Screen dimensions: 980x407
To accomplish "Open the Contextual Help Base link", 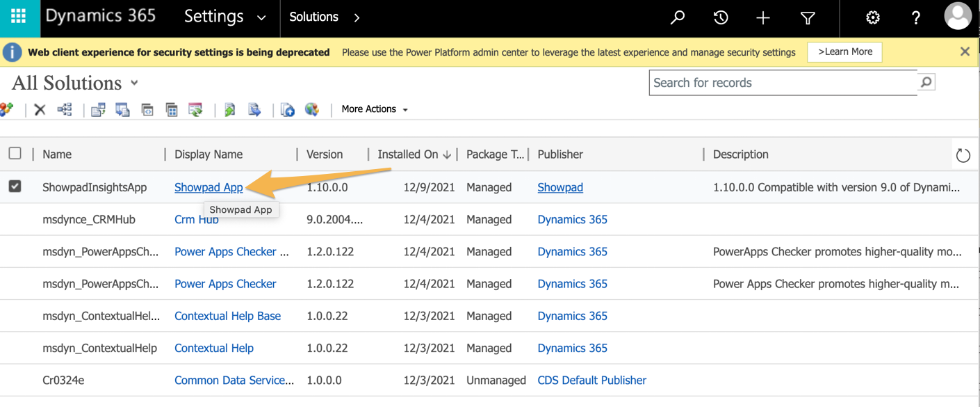I will coord(227,316).
